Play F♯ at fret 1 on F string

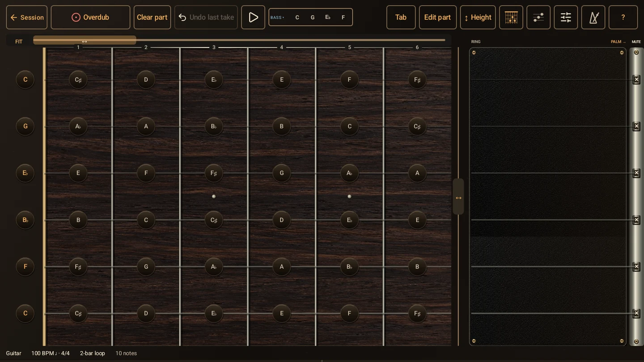78,267
